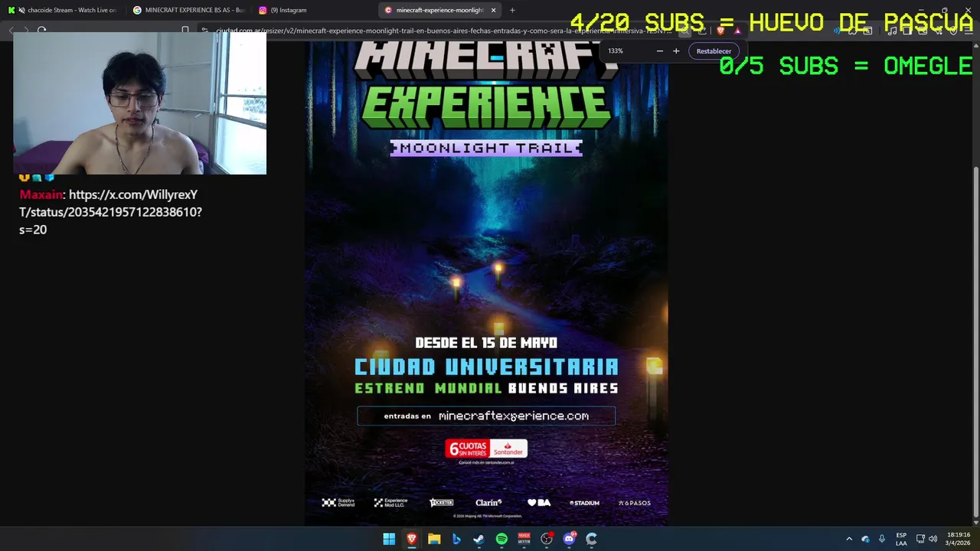Image resolution: width=980 pixels, height=551 pixels.
Task: Switch to the chacoide Stream Kick tab
Action: 63,10
